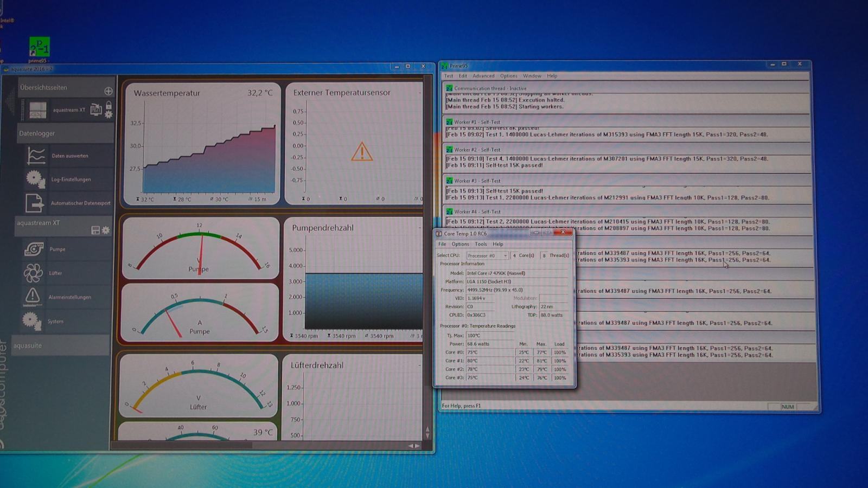Open the File menu in Core Temp

(442, 244)
